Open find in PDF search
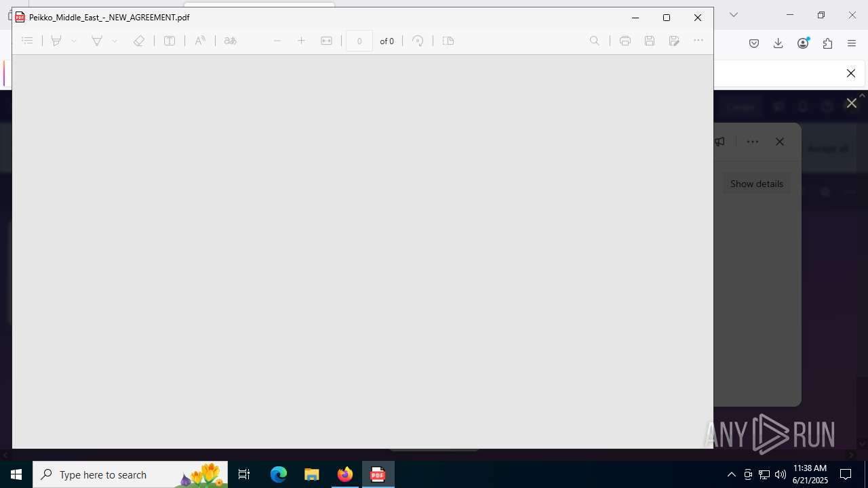Viewport: 868px width, 488px height. [x=595, y=41]
